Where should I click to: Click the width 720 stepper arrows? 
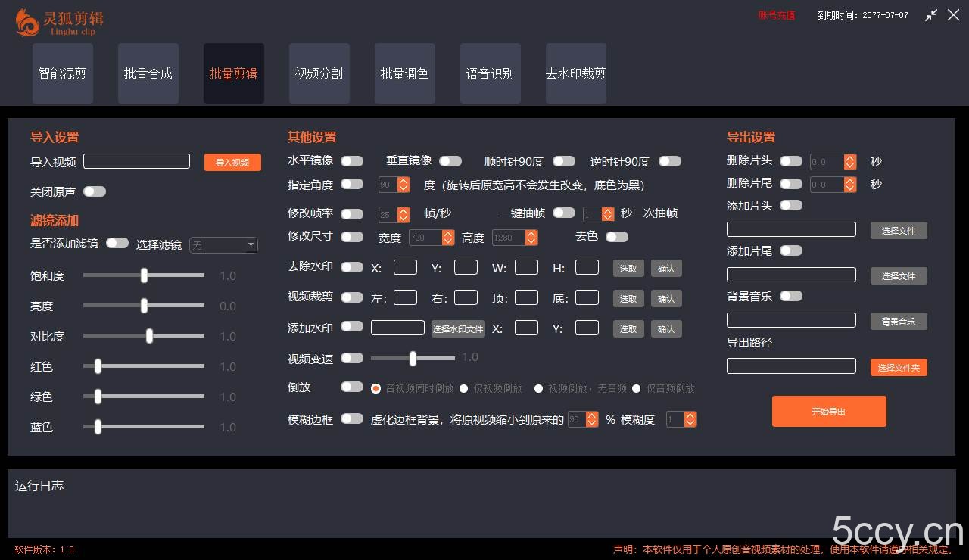tap(450, 237)
